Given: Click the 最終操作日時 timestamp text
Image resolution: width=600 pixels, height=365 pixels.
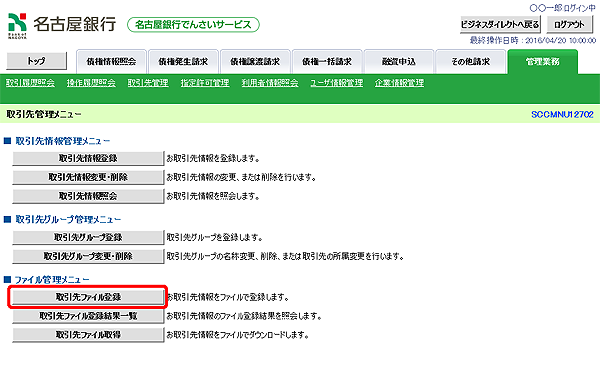Looking at the screenshot, I should 533,40.
